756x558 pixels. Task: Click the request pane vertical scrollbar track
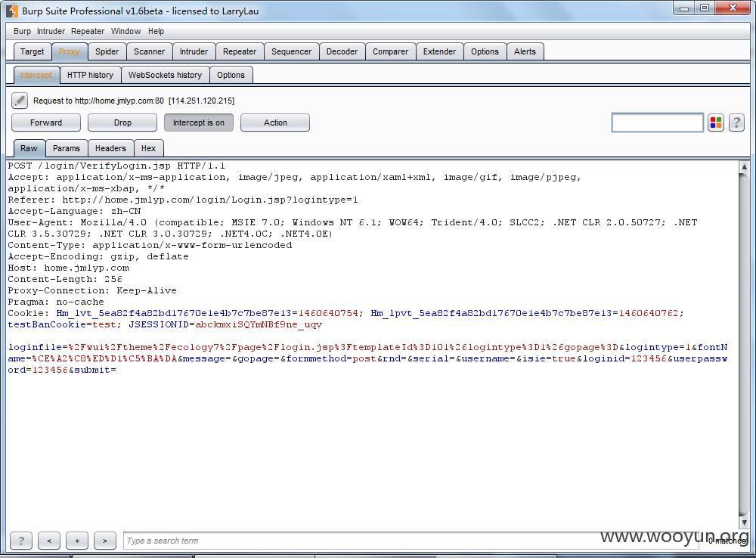pyautogui.click(x=744, y=344)
